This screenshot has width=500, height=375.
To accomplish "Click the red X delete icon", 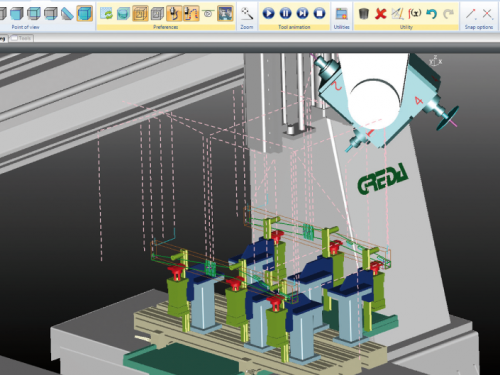I will [381, 14].
